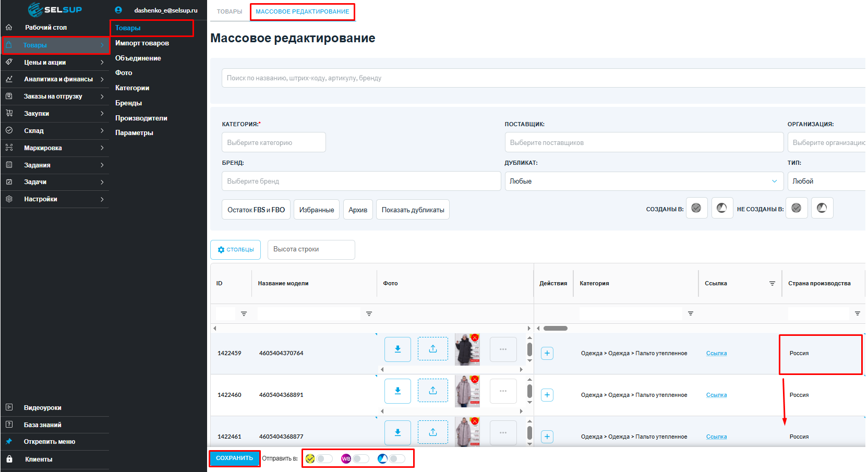Click Ozon icon under 'Созданы в'

point(722,208)
